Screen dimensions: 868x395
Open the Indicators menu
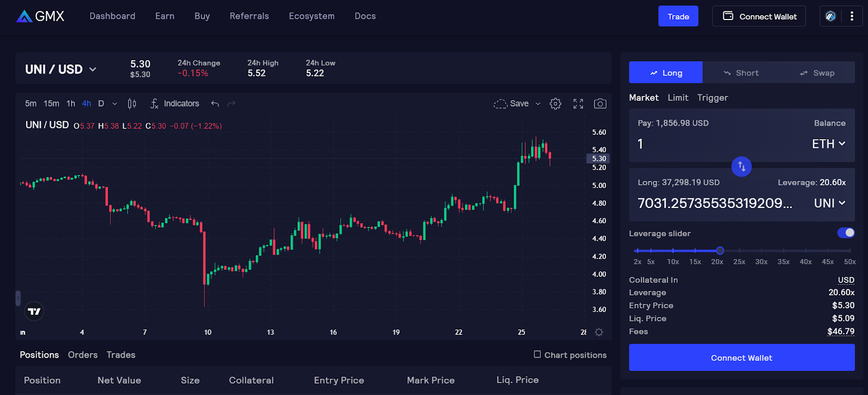(175, 103)
